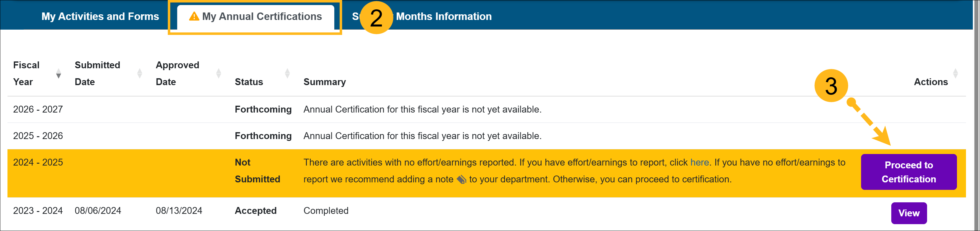Click the Not Submitted status text

[257, 171]
